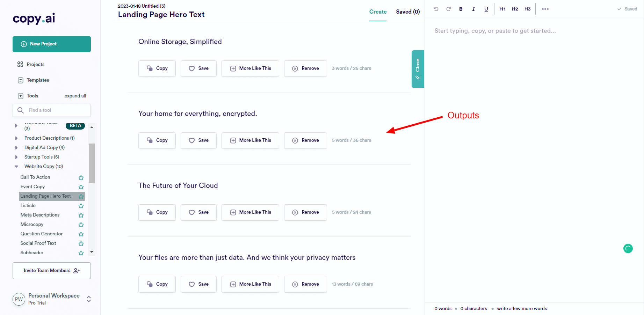Open Templates in the sidebar
The image size is (644, 315).
pyautogui.click(x=33, y=80)
